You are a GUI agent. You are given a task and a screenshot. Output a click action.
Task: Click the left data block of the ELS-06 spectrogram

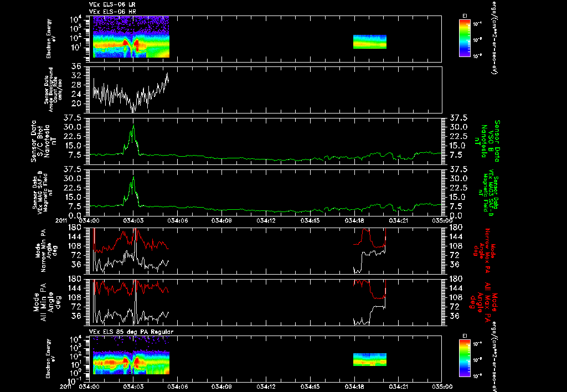point(131,37)
